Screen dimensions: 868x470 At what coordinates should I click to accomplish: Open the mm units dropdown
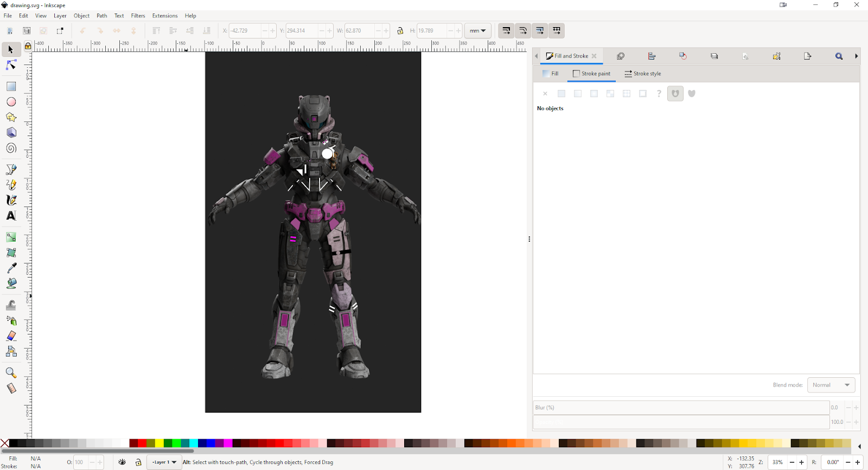coord(477,31)
